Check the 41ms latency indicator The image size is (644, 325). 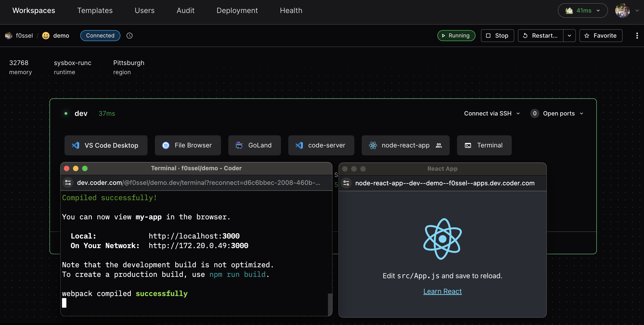coord(582,10)
